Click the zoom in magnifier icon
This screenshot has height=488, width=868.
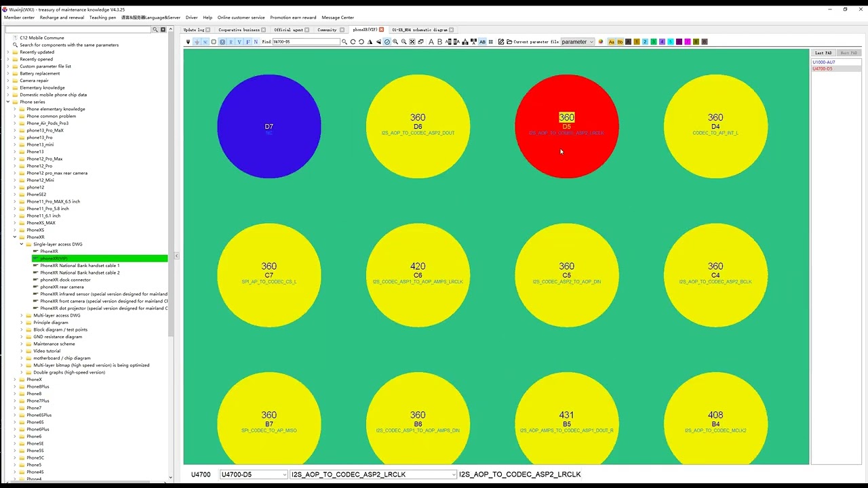pyautogui.click(x=395, y=41)
